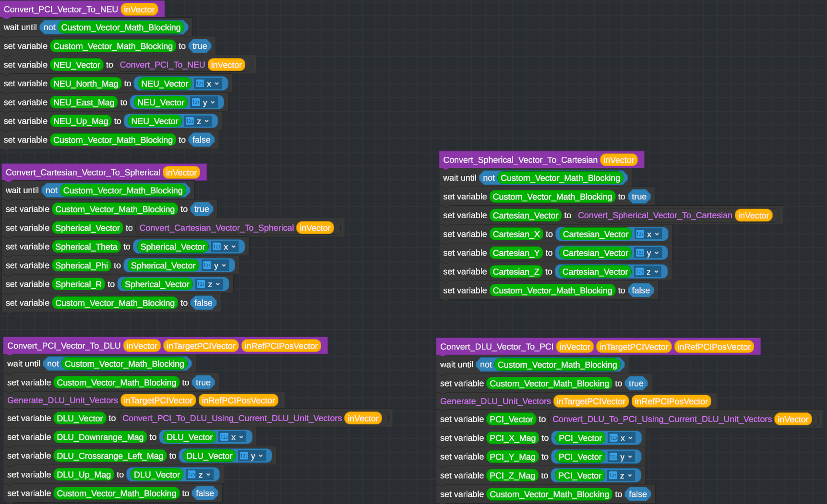
Task: Click the false value in Convert_Spherical_Vector_To_Cartesian function
Action: (641, 291)
